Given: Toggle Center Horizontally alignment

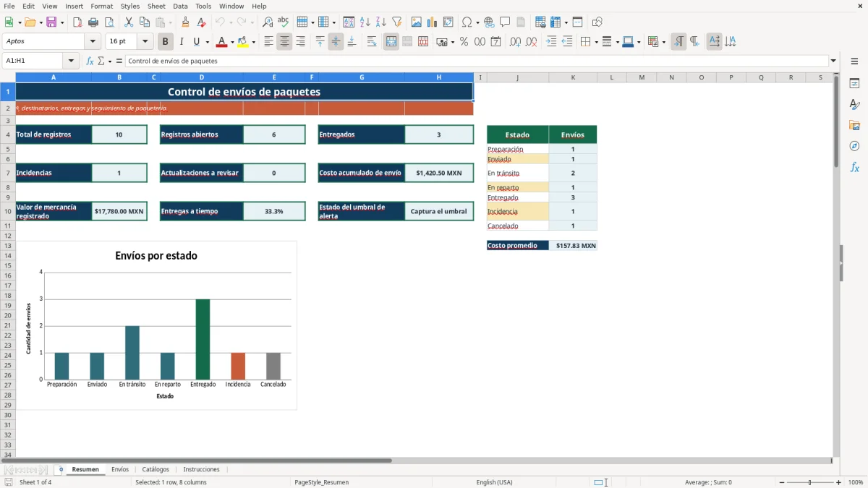Looking at the screenshot, I should coord(284,42).
